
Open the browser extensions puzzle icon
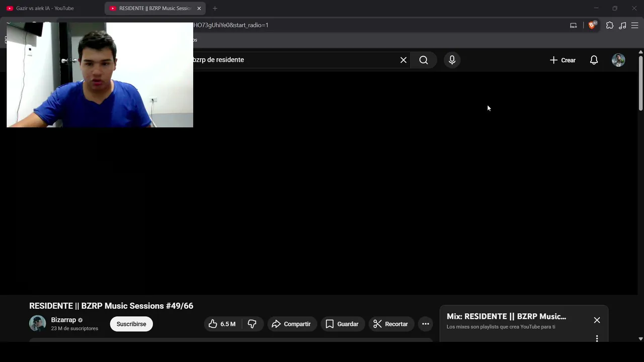610,25
